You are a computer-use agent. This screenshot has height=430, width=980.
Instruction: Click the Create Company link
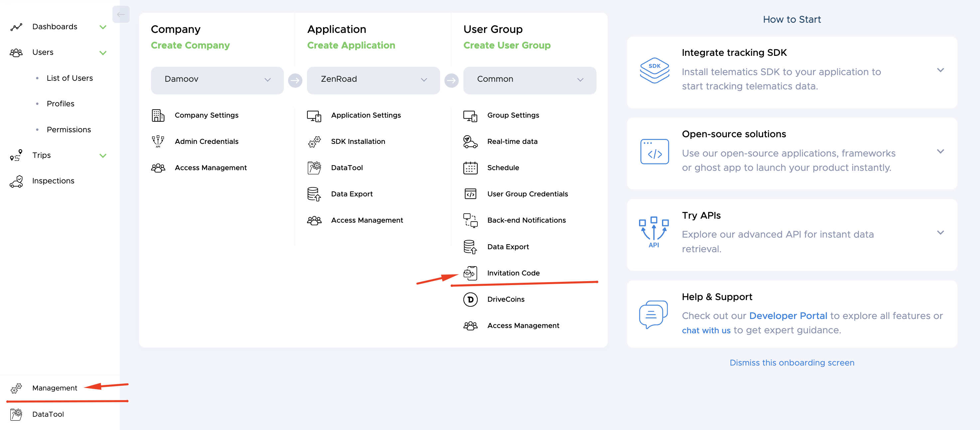pos(190,45)
